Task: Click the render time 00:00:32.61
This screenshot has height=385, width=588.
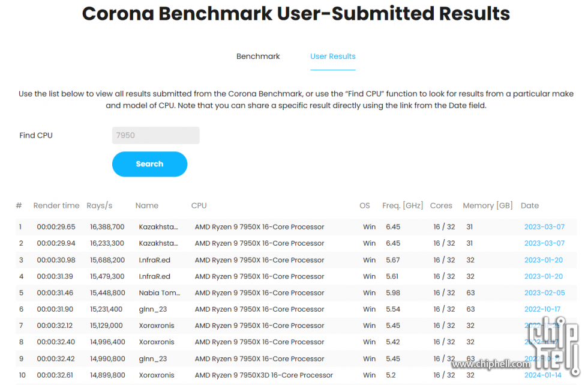Action: coord(55,375)
